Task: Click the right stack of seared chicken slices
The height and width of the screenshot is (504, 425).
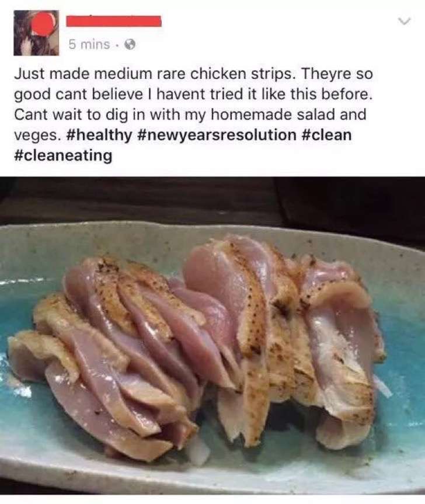Action: pos(289,338)
